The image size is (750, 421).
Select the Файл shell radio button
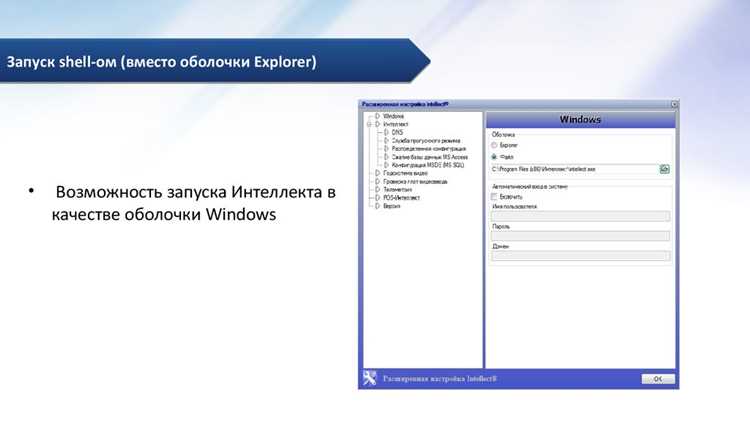coord(494,156)
